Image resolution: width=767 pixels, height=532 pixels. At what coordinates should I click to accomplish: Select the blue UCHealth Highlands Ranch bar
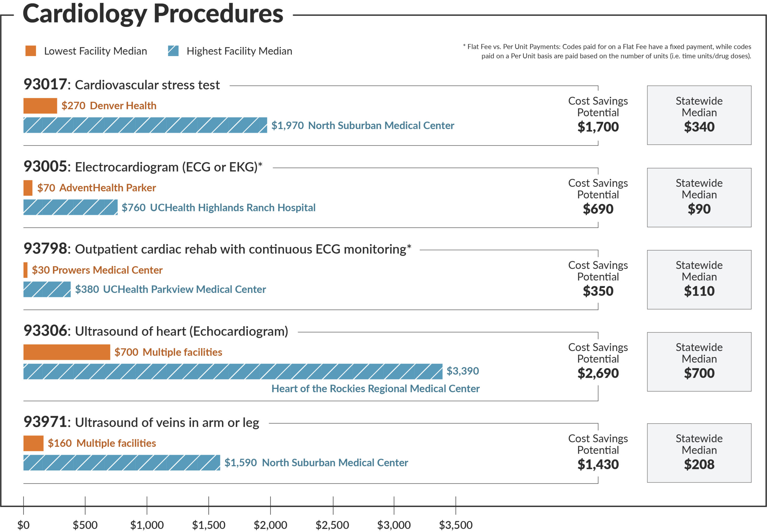(70, 207)
